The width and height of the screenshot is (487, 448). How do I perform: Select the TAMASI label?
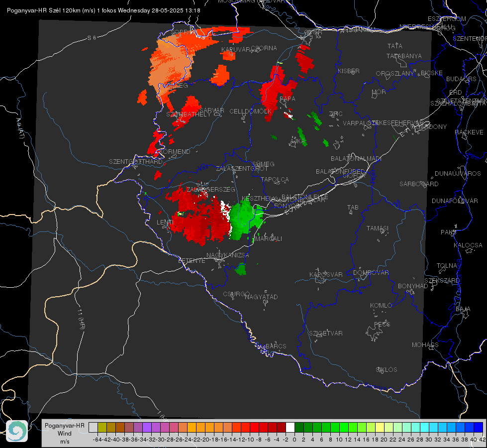pyautogui.click(x=378, y=228)
